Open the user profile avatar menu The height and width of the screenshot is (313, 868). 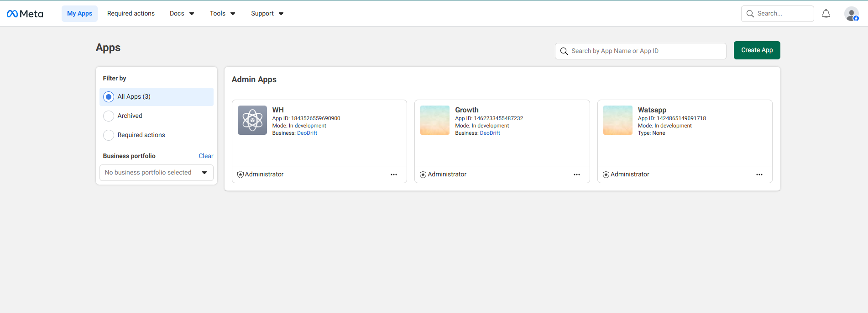point(852,14)
